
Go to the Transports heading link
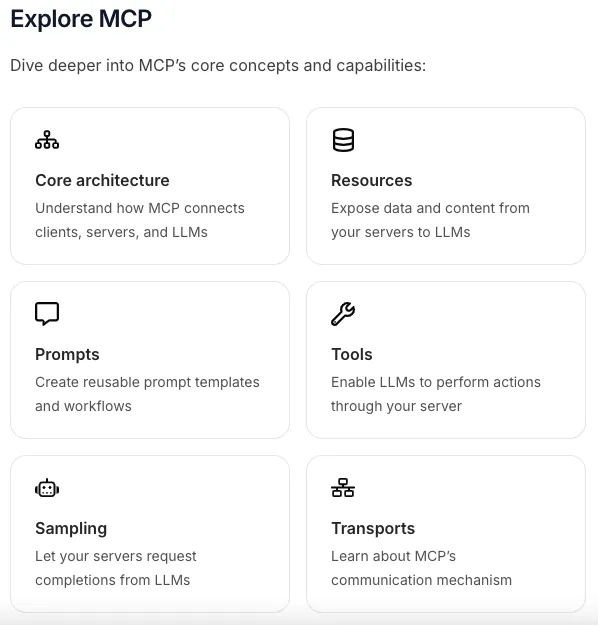373,529
